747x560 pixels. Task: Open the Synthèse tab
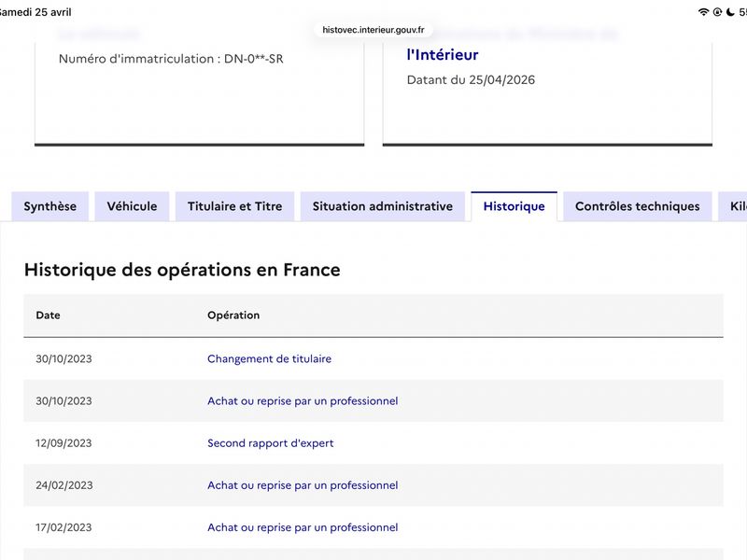pyautogui.click(x=50, y=206)
